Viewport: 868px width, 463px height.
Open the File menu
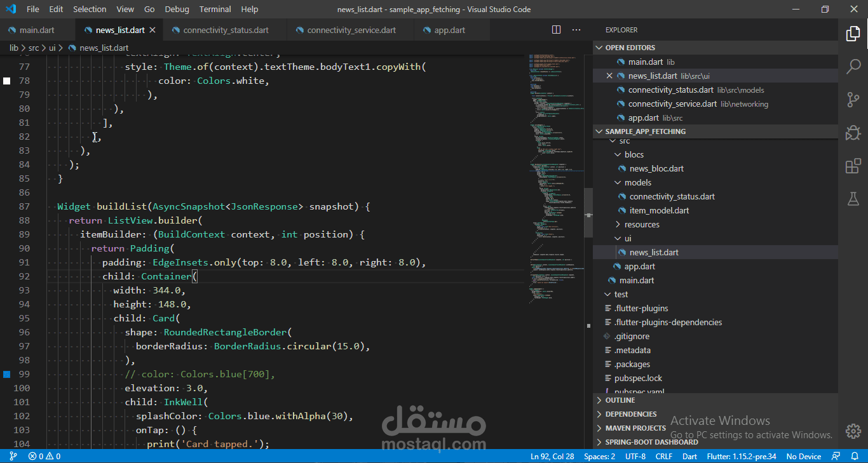(x=33, y=9)
